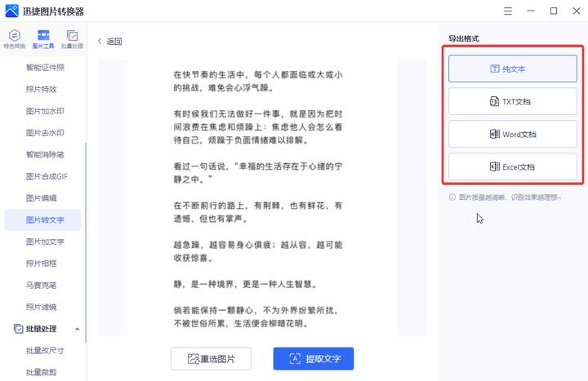588x381 pixels.
Task: Select Word文档 export format
Action: tap(512, 134)
